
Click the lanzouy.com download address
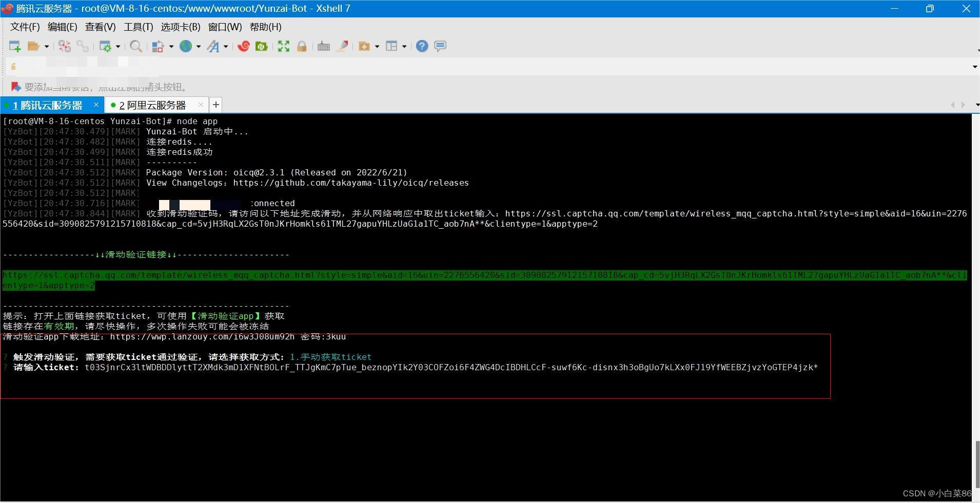[202, 337]
